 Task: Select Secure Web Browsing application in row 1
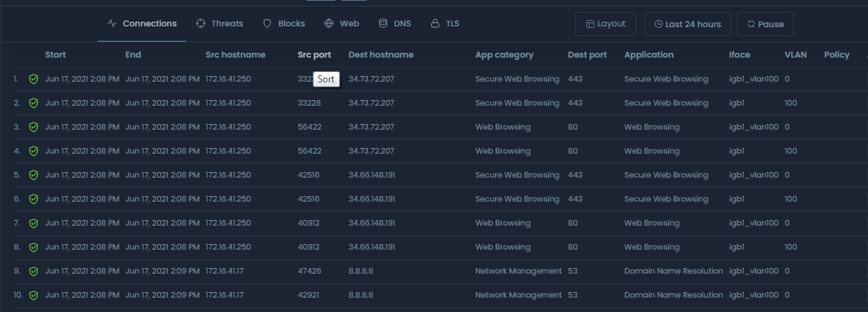[x=666, y=79]
